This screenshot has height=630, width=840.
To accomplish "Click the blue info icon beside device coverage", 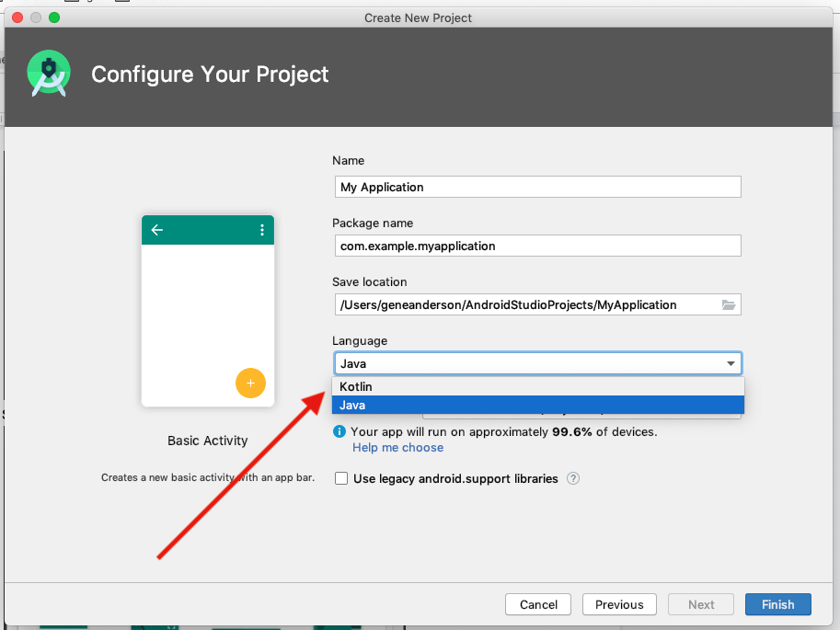I will coord(339,431).
